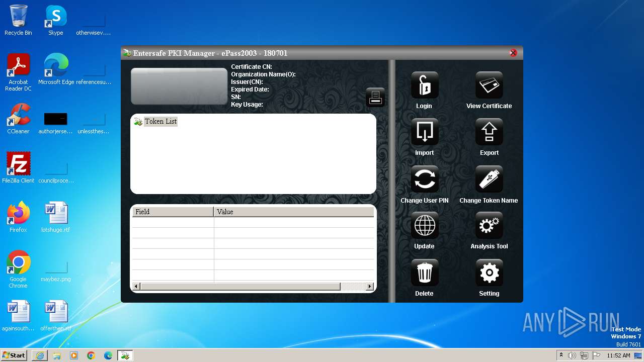Click the Action Center flag icon

click(x=596, y=355)
